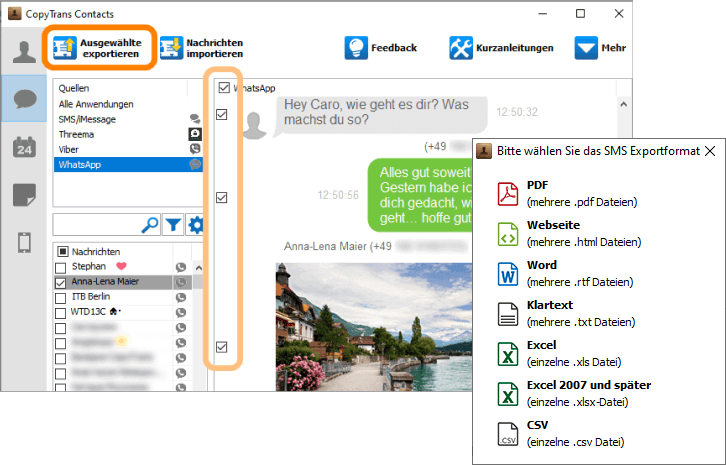
Task: Close the SMS Exportformat dialog
Action: tap(710, 151)
